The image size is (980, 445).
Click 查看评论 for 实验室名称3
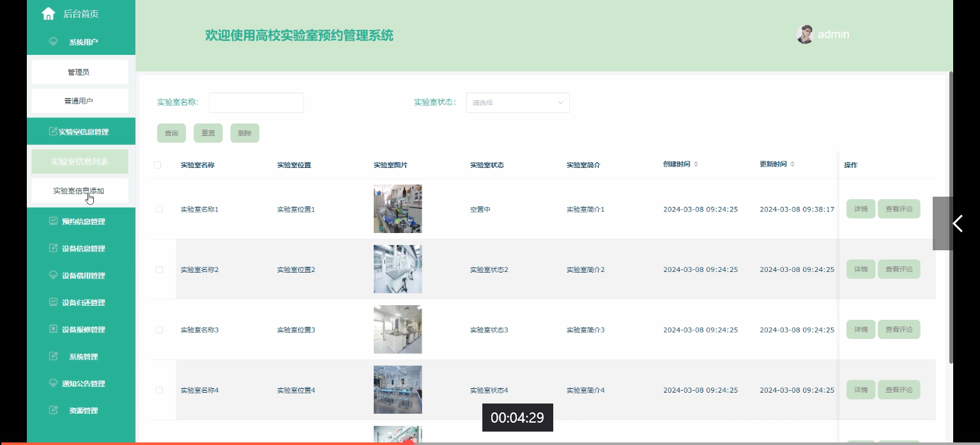pyautogui.click(x=899, y=329)
